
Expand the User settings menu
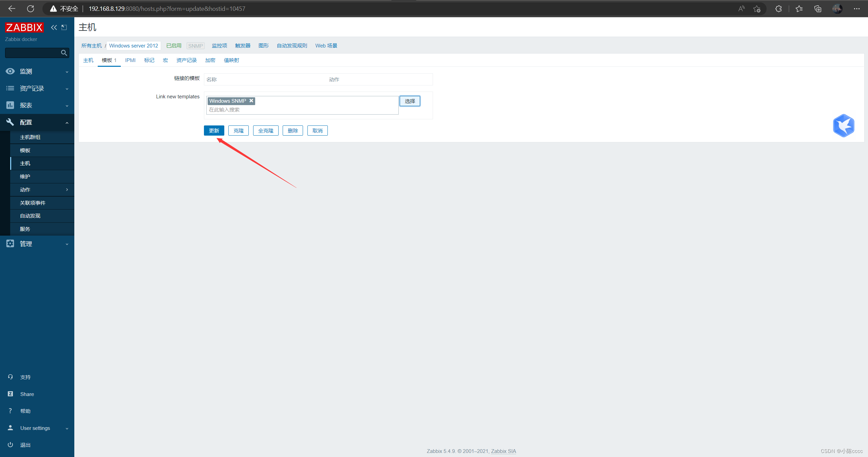[x=37, y=428]
